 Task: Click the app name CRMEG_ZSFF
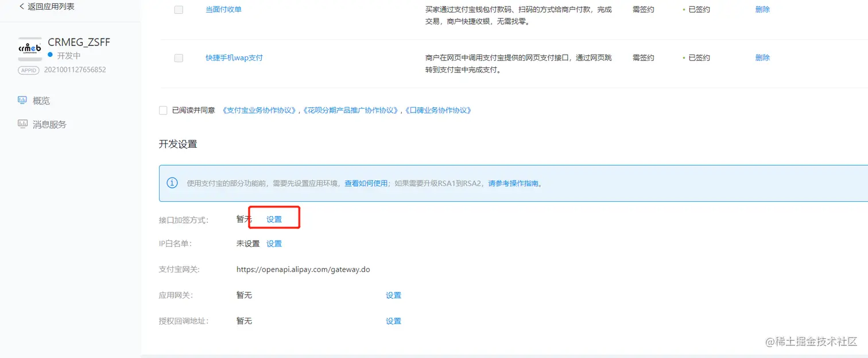[x=79, y=43]
